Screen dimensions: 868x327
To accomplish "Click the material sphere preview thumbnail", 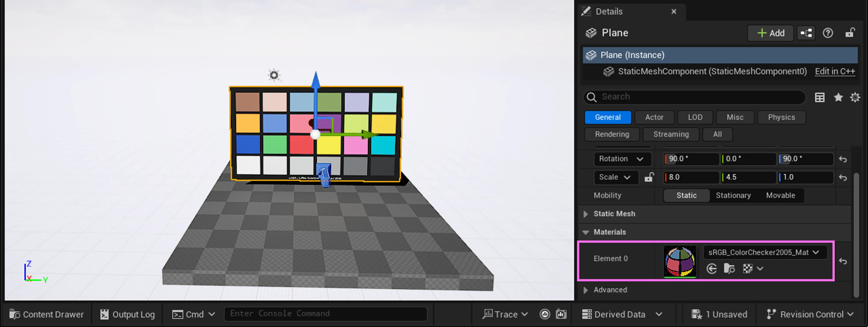I will 680,261.
